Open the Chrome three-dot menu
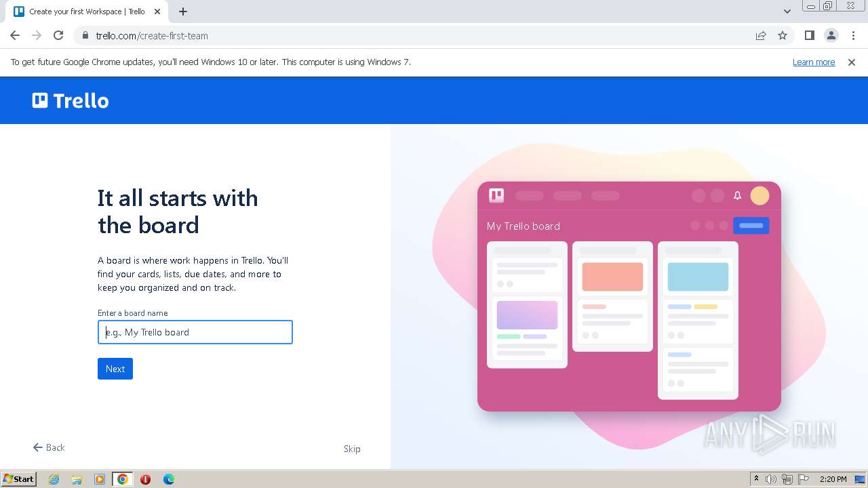 (853, 36)
